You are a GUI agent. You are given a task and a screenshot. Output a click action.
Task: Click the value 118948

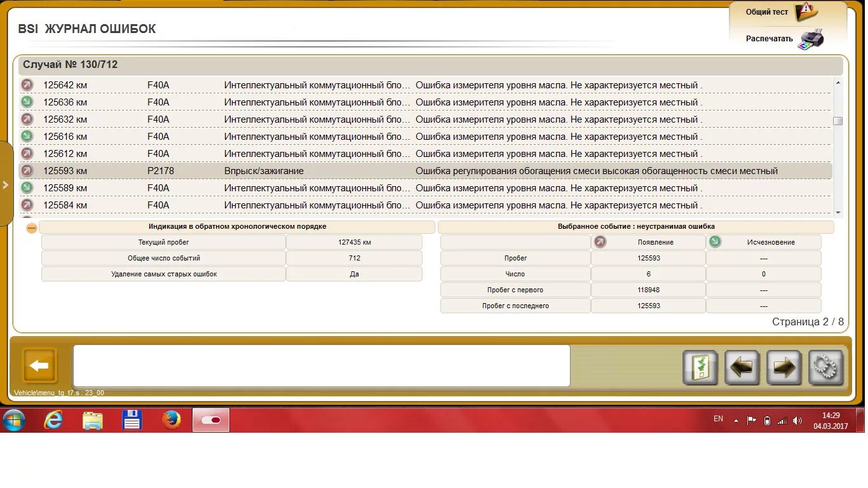point(649,290)
